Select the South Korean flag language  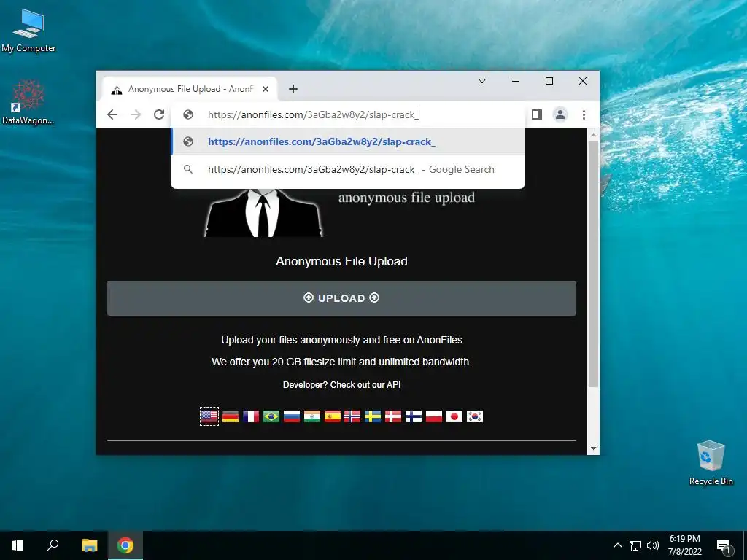(x=475, y=416)
